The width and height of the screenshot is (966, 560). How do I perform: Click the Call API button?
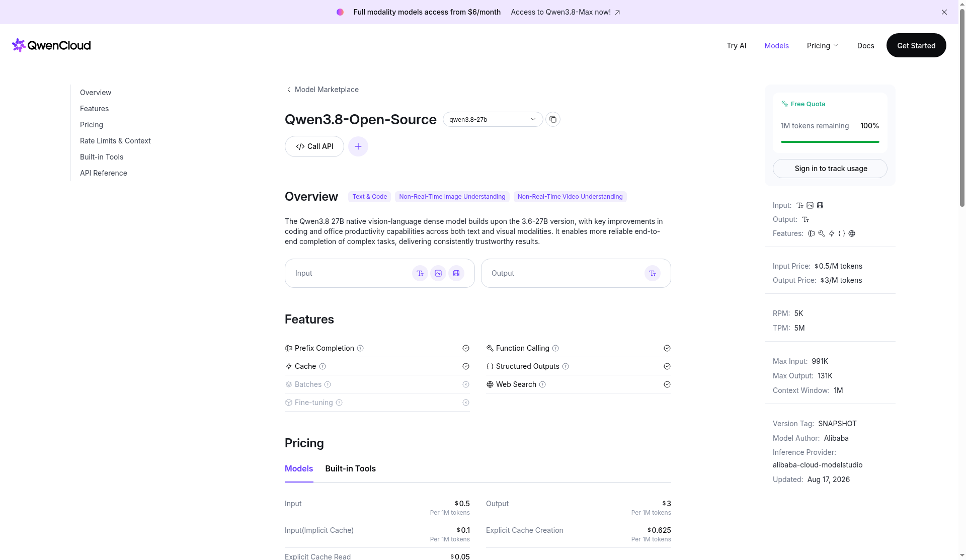click(x=314, y=146)
